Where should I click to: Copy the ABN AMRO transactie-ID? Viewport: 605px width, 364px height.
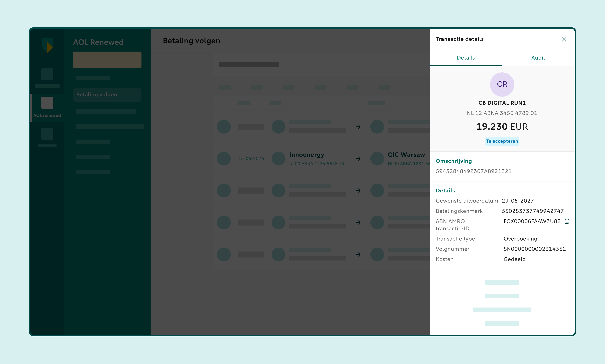[x=567, y=221]
